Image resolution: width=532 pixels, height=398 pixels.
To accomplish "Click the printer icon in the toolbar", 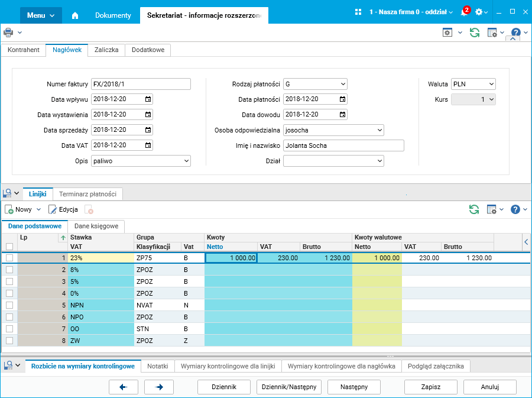I will click(8, 33).
